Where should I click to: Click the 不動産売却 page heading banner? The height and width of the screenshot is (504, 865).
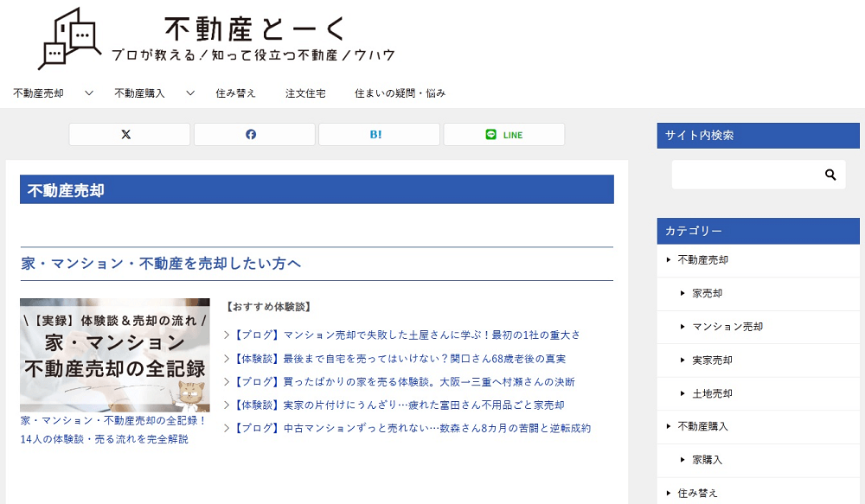point(317,189)
